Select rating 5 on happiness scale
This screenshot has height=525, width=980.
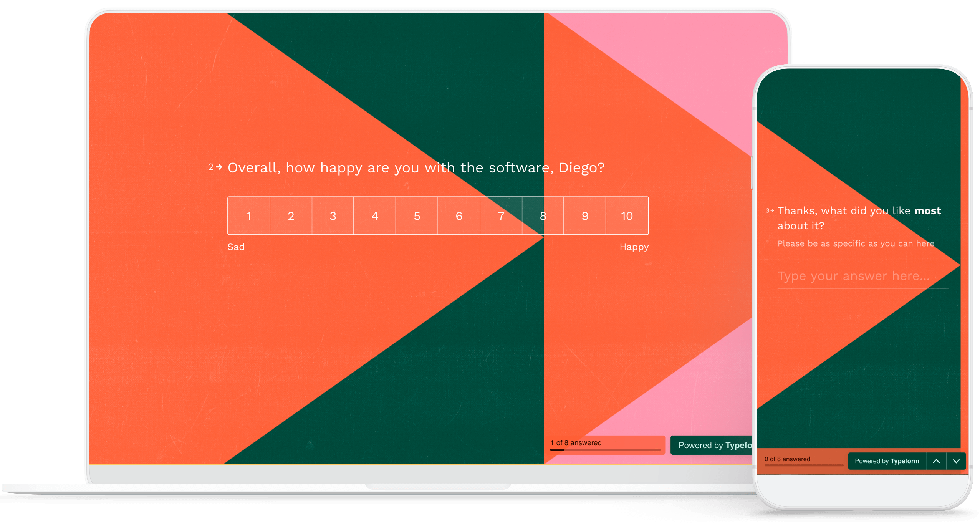click(x=417, y=216)
